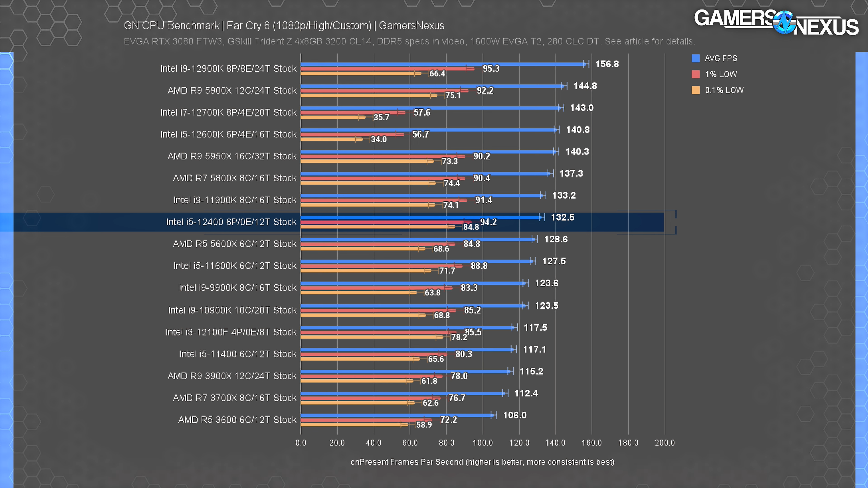Image resolution: width=868 pixels, height=488 pixels.
Task: Select label 'Intel i7-12700K 8P/4E/20T Stock'
Action: (x=228, y=113)
